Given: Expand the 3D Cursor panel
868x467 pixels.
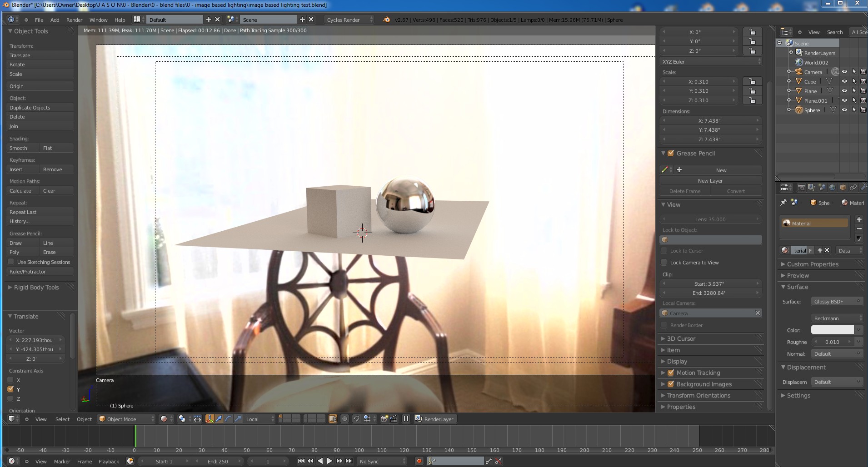Looking at the screenshot, I should tap(681, 339).
